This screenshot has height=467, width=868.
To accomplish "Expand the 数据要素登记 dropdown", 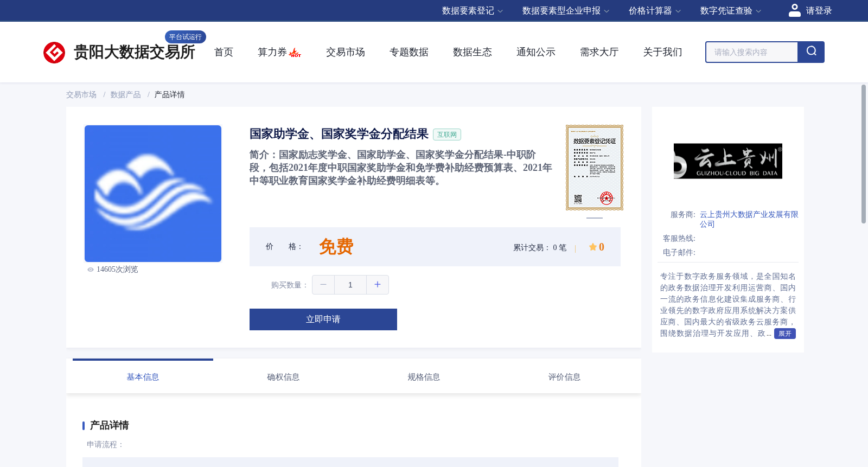I will 473,11.
